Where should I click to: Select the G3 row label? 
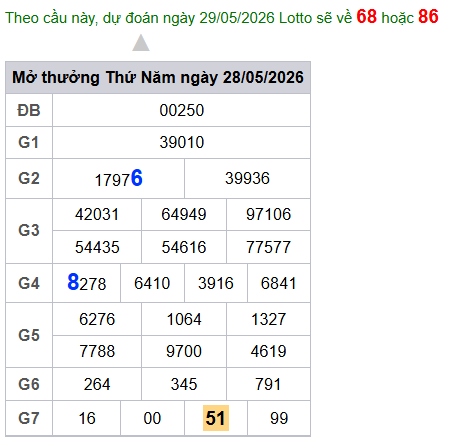29,230
